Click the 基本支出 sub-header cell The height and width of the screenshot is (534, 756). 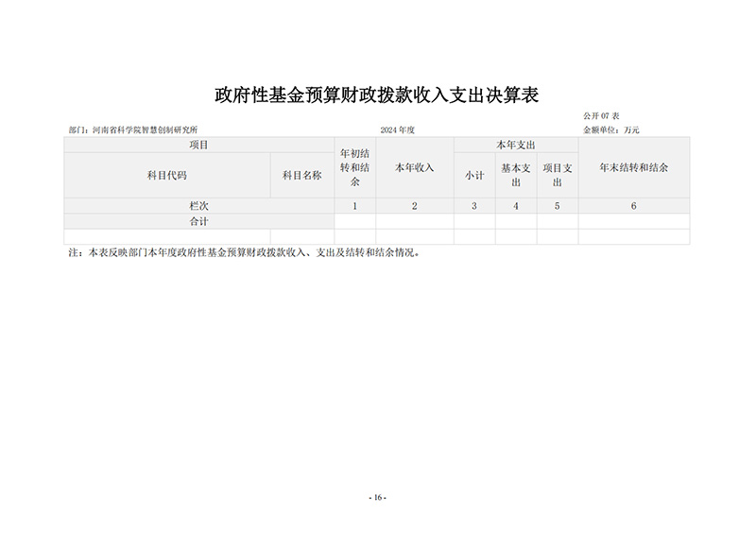pos(516,176)
